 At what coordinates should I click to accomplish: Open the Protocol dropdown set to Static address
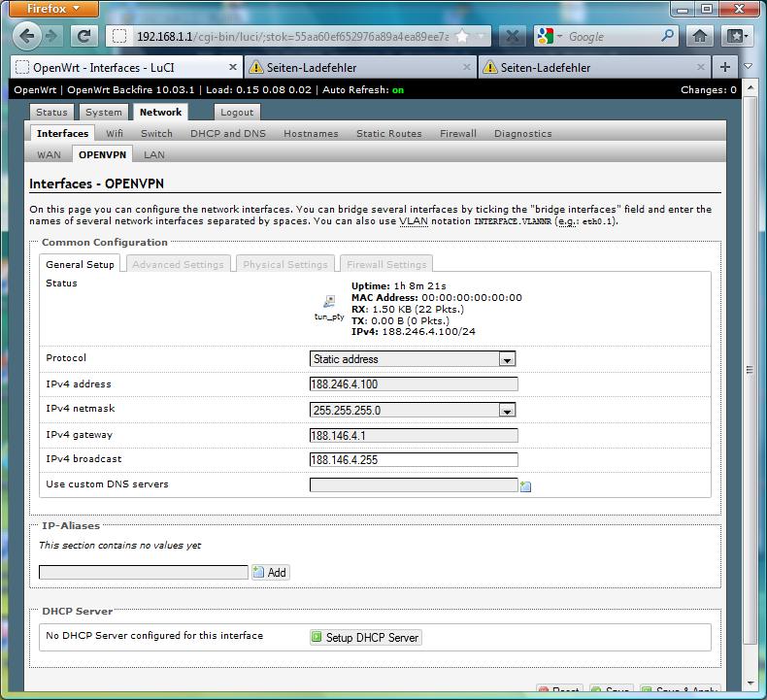pos(412,359)
